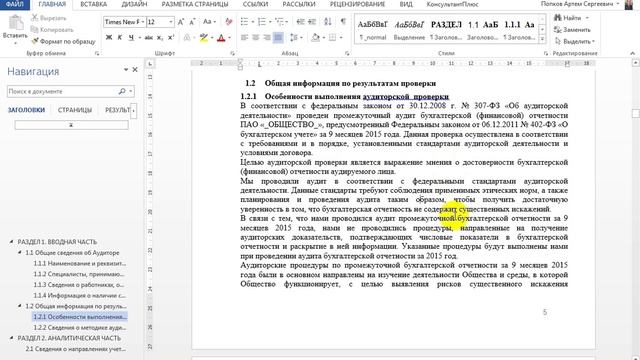Increase font size with the larger A icon
The image size is (640, 360).
[x=181, y=22]
